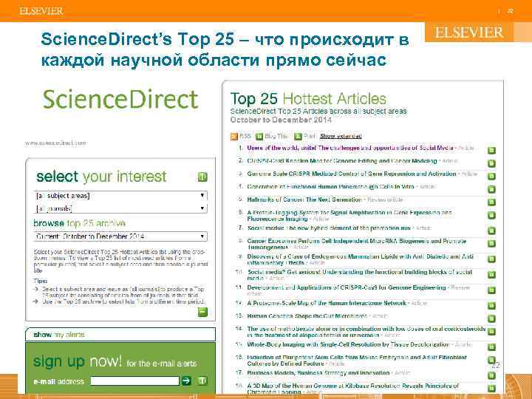
Task: Open CRISPR-Cas9 Knockin Mice article
Action: [341, 161]
